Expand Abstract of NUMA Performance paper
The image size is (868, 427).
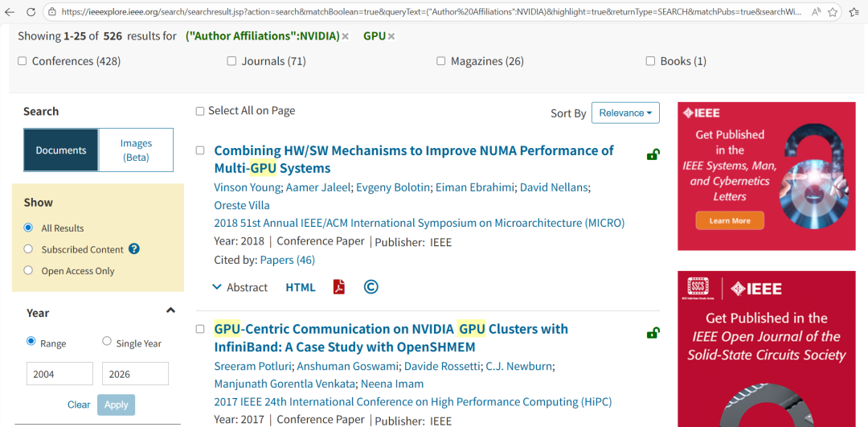240,287
